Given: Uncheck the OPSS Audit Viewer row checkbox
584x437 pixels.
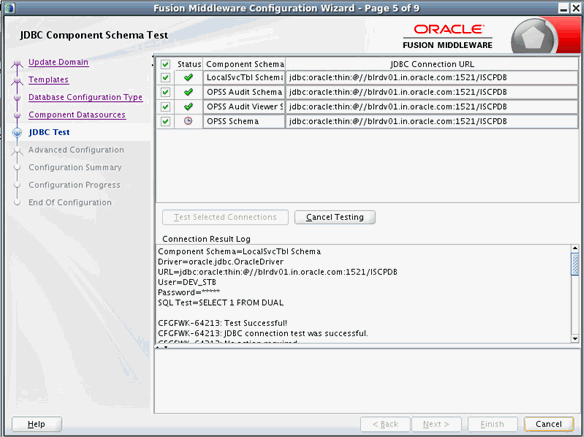Looking at the screenshot, I should point(165,107).
